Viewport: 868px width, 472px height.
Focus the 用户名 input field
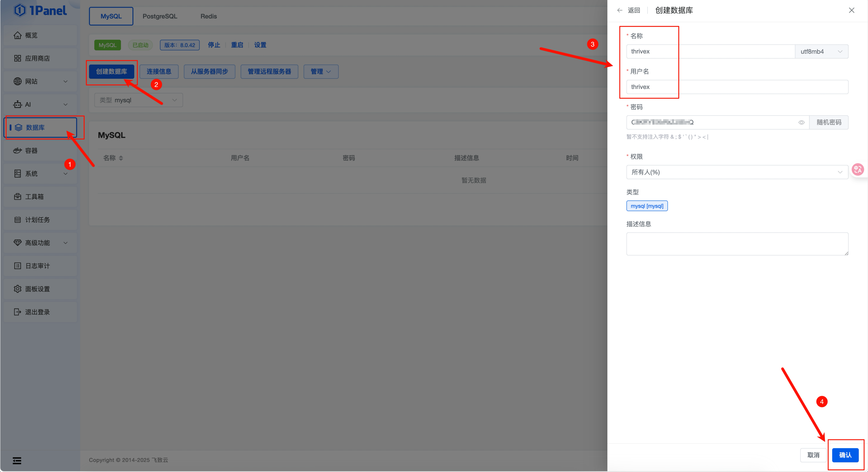pyautogui.click(x=737, y=87)
